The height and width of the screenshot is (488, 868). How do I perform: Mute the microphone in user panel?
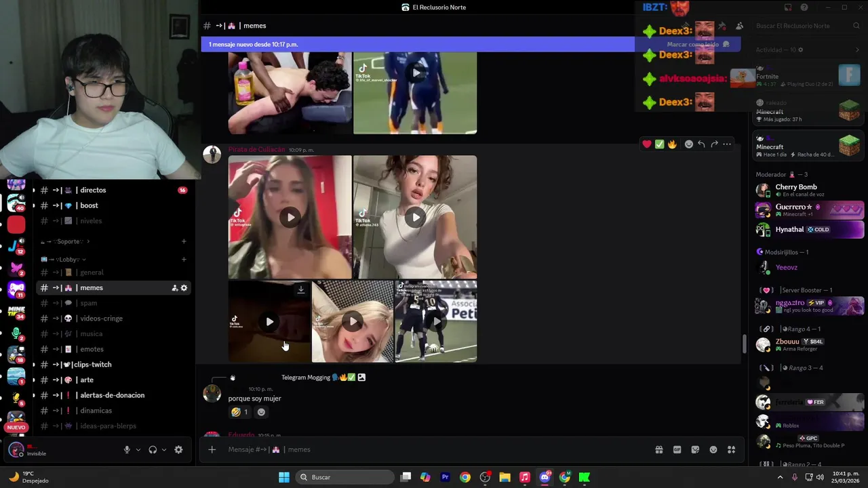point(127,449)
